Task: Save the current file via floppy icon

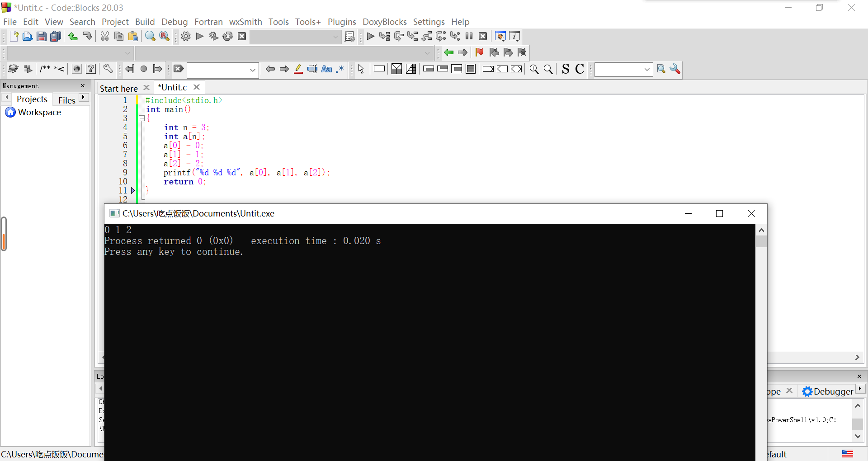Action: pos(42,36)
